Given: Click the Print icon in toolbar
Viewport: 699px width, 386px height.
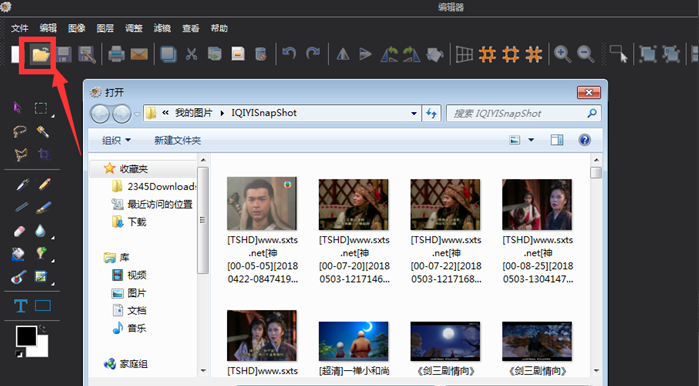Looking at the screenshot, I should tap(116, 54).
